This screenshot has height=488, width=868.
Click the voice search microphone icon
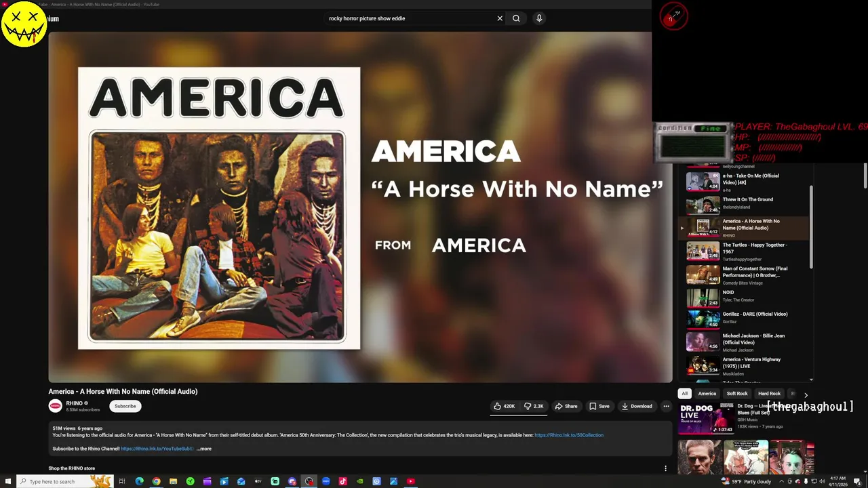[x=539, y=18]
